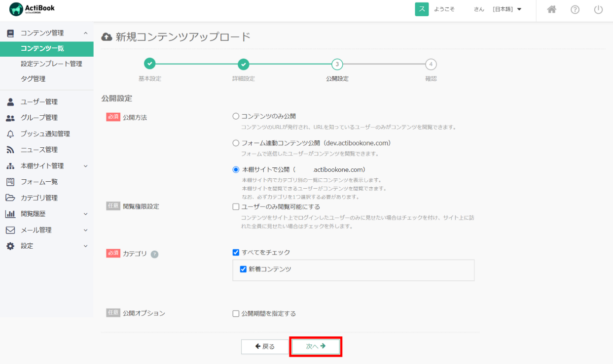
Task: Click the 次へ next button
Action: pos(316,346)
